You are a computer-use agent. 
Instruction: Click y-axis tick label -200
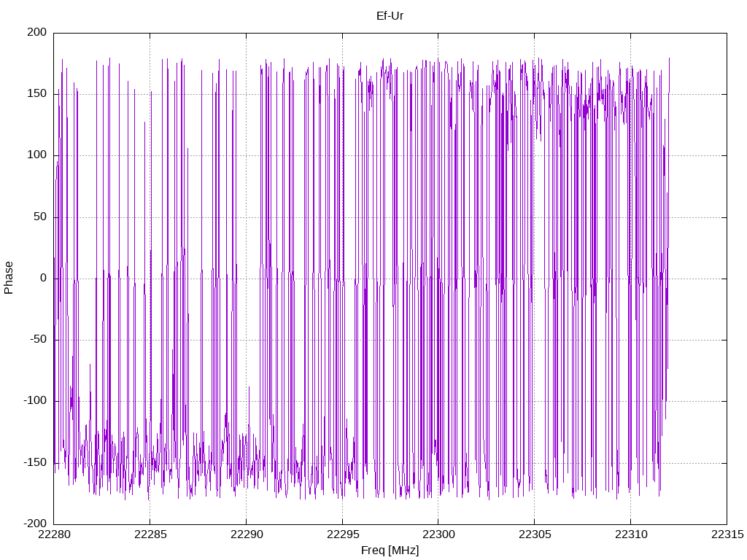[x=35, y=524]
